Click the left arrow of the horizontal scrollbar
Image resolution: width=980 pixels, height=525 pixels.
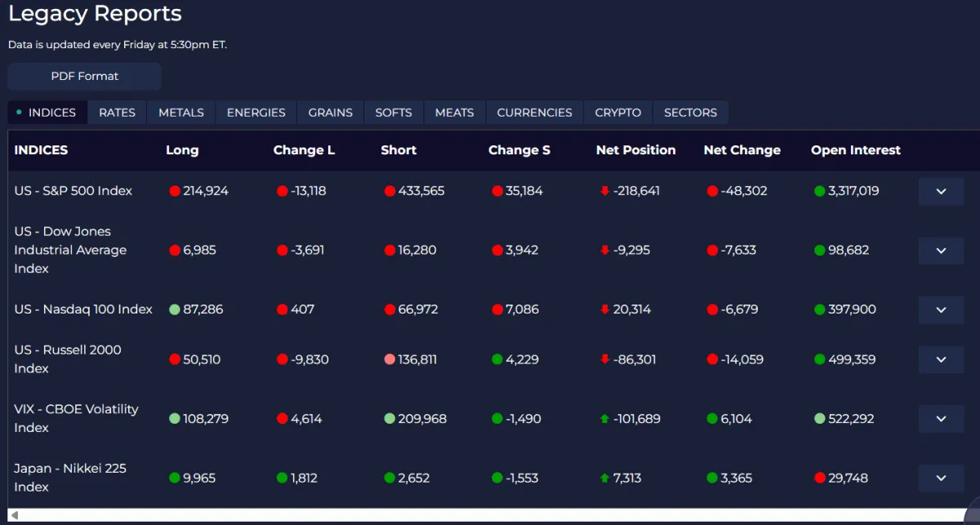click(x=14, y=514)
